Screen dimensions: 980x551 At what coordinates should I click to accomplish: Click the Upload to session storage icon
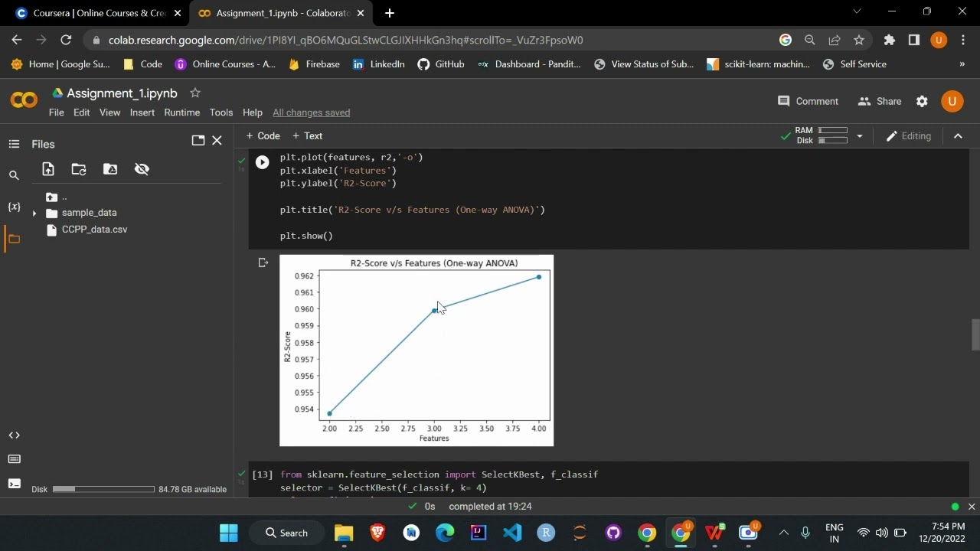click(x=48, y=169)
